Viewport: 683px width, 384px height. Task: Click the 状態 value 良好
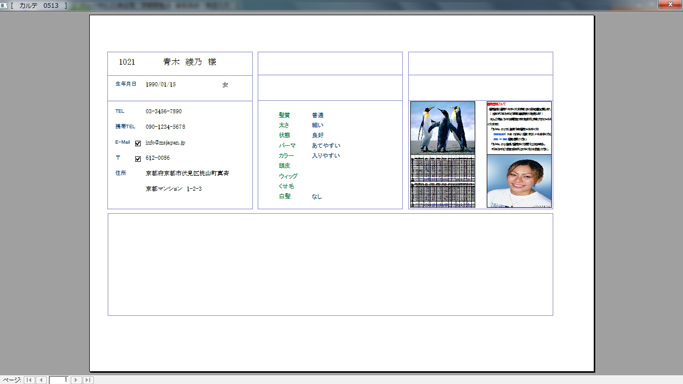(x=318, y=135)
